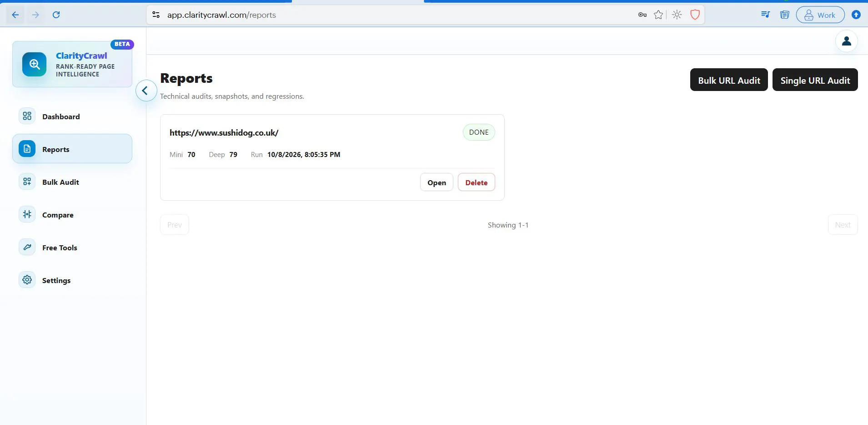The width and height of the screenshot is (868, 425).
Task: Select Bulk Audit in the sidebar
Action: 72,182
